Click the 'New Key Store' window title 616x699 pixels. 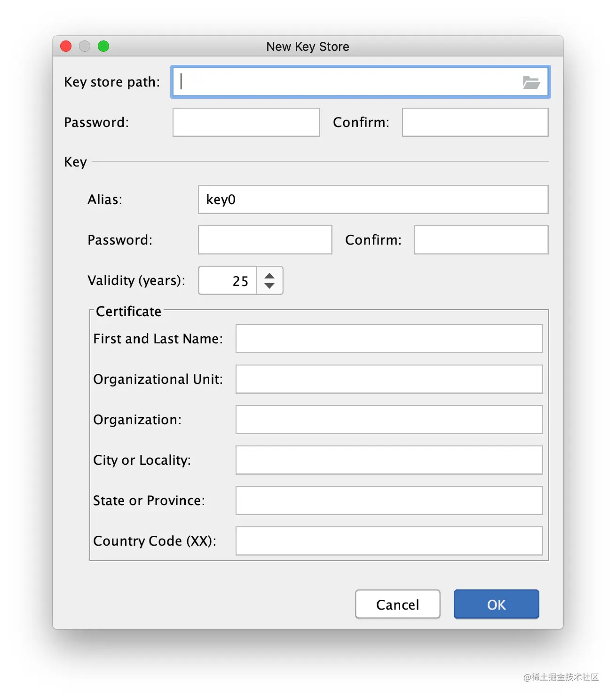click(x=308, y=47)
